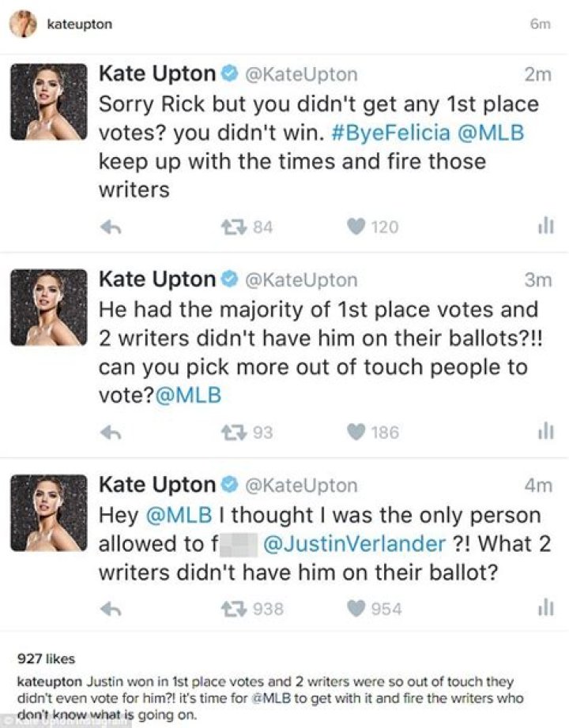Retweet the tweet with 938 retweets

click(233, 609)
